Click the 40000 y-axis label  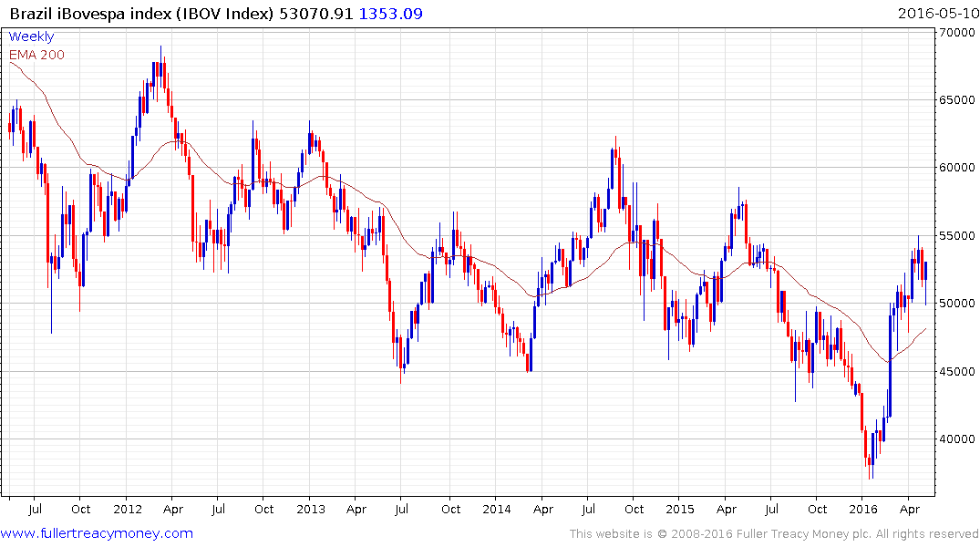click(x=957, y=439)
